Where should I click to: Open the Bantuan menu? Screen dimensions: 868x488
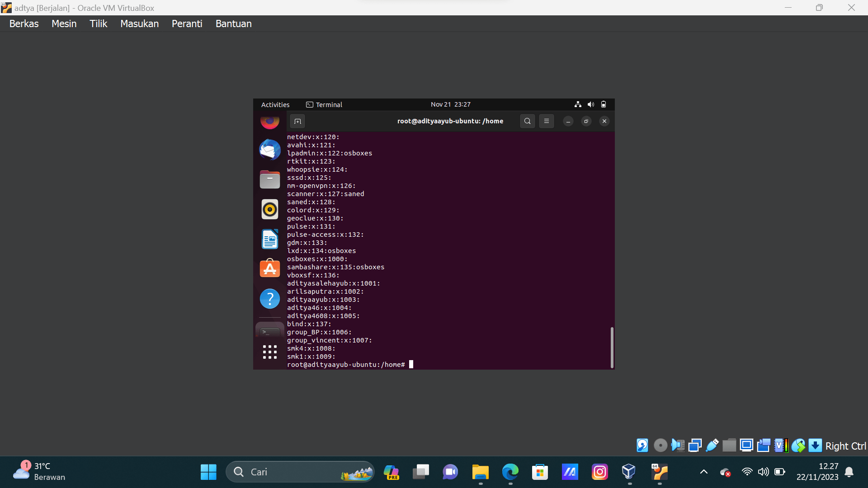click(233, 23)
